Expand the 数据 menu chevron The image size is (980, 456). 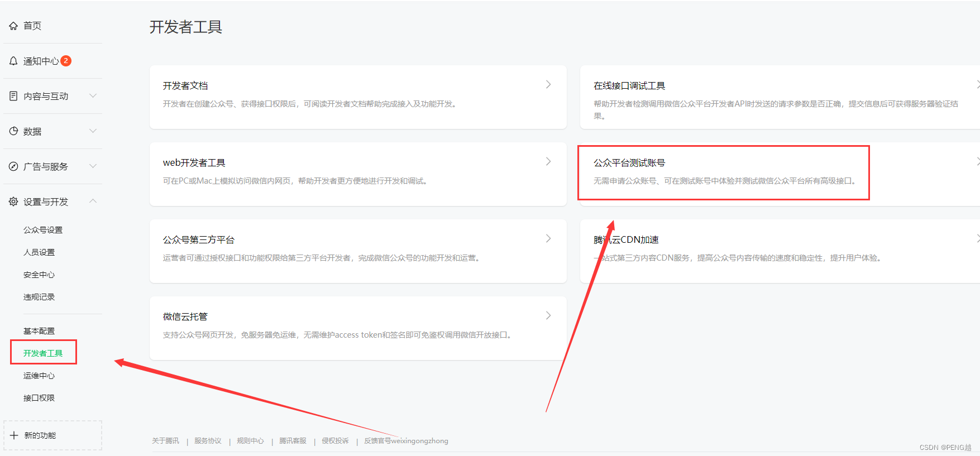coord(93,131)
